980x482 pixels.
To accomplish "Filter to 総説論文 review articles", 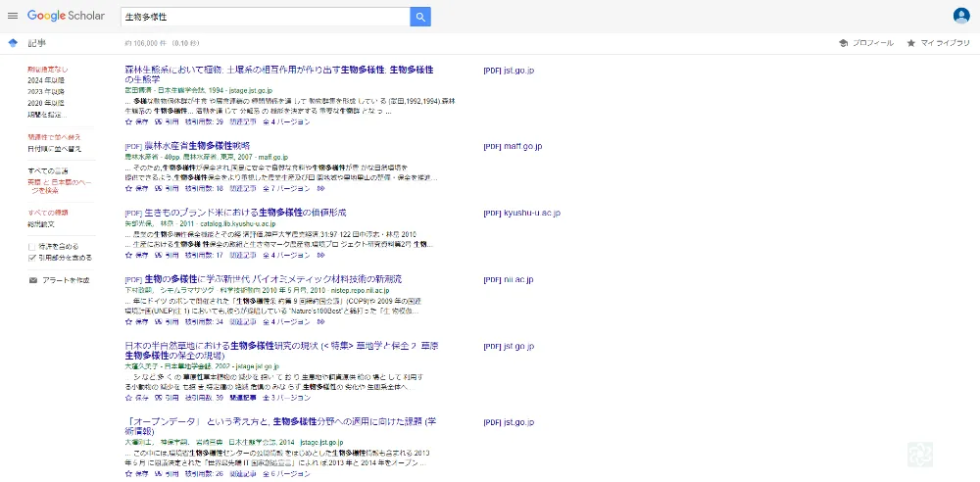I will (x=41, y=223).
